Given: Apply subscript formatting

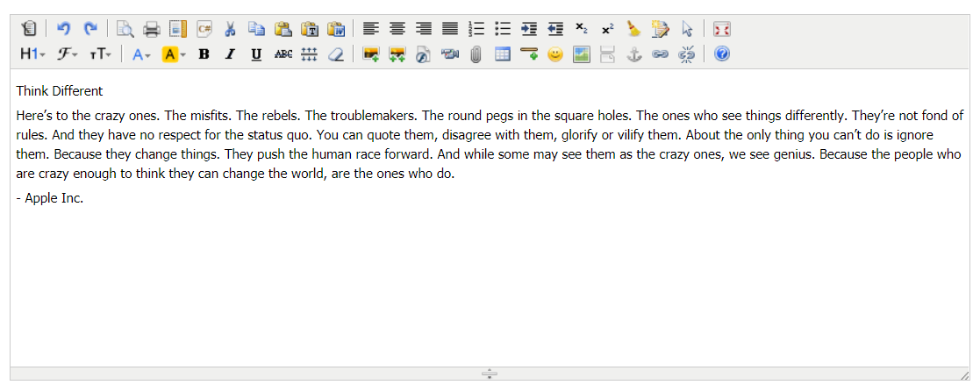Looking at the screenshot, I should pyautogui.click(x=582, y=29).
